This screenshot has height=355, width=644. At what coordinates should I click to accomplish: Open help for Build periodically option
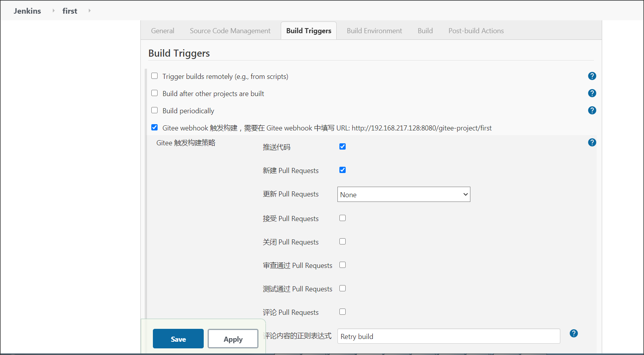[592, 110]
